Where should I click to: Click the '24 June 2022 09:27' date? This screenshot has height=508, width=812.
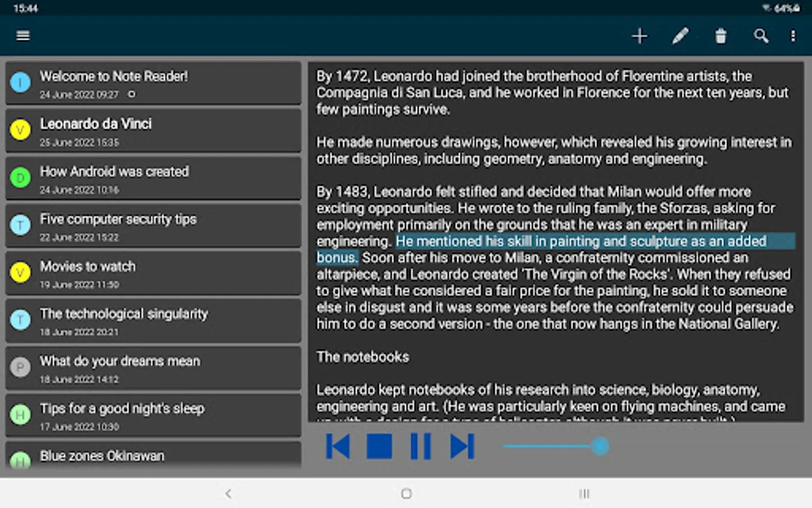point(79,95)
